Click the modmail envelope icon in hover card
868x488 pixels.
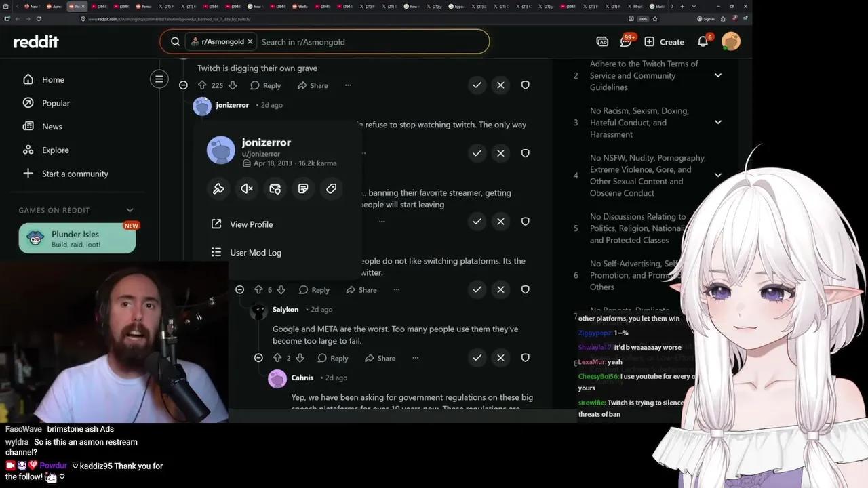[275, 188]
